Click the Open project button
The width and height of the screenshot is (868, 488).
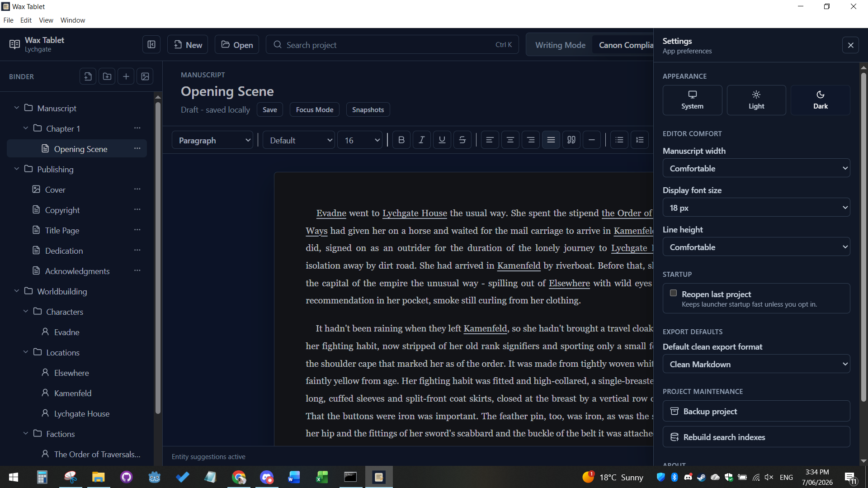(x=237, y=44)
